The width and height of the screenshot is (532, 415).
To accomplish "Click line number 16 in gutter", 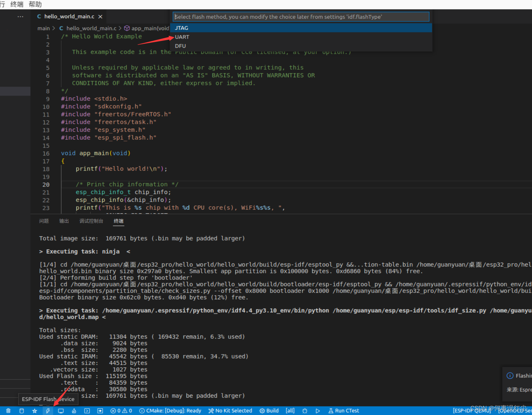I will click(46, 153).
